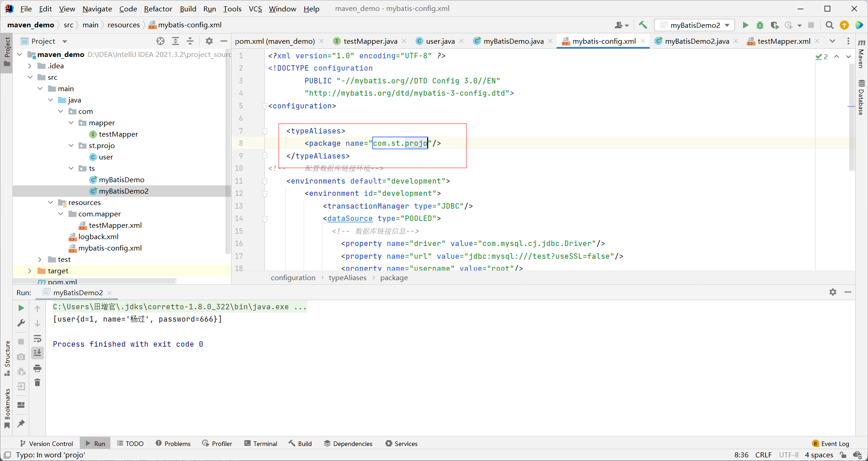The width and height of the screenshot is (868, 461).
Task: Close the pom.xml tab
Action: [x=321, y=41]
